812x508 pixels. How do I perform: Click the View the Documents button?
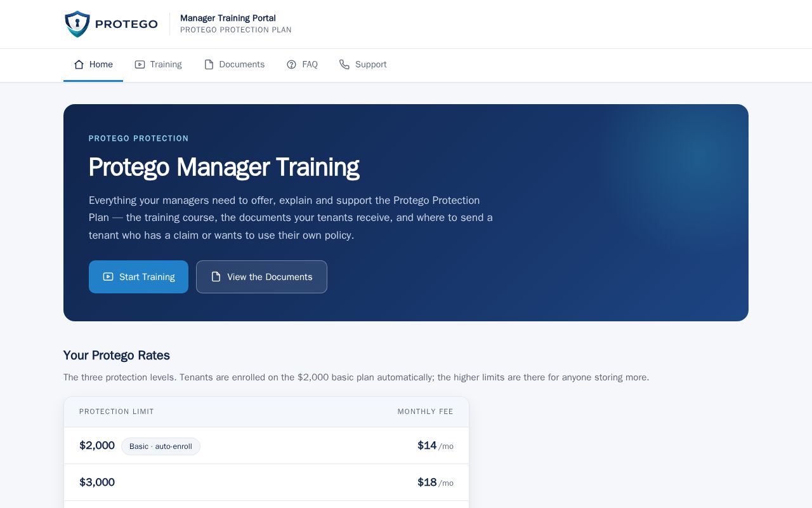261,277
